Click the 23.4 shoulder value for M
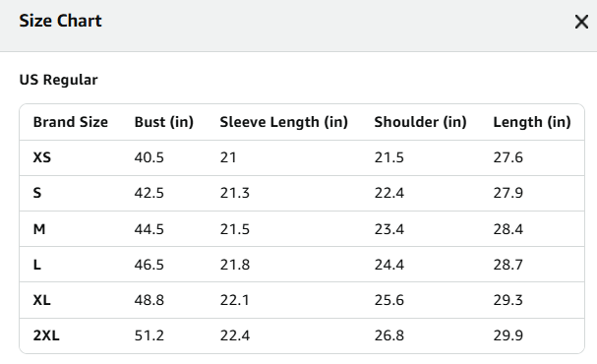597x364 pixels. (x=389, y=229)
